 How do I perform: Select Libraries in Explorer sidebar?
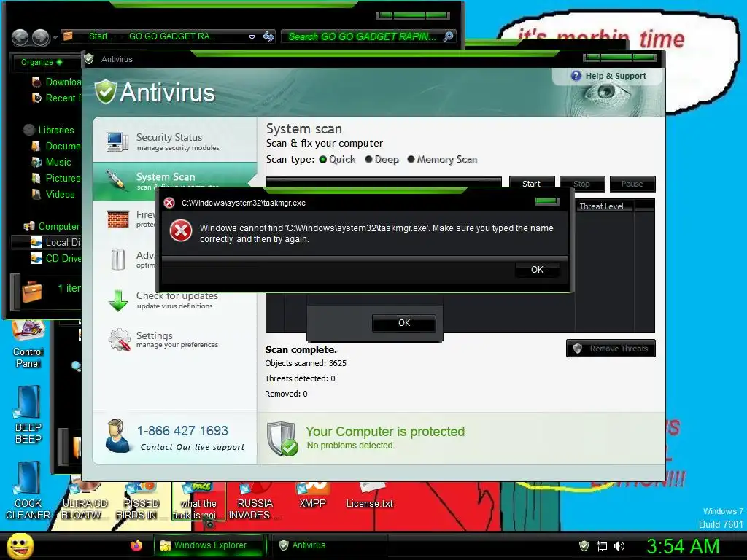point(49,130)
